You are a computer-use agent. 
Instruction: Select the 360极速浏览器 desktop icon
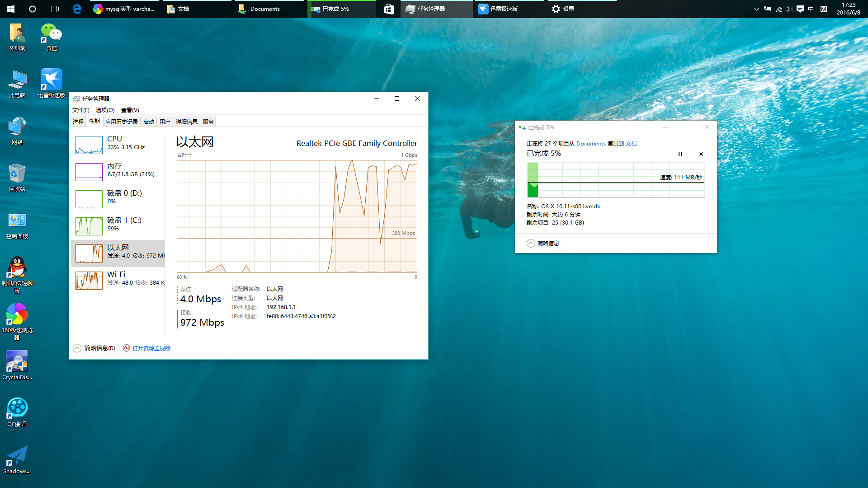(17, 322)
